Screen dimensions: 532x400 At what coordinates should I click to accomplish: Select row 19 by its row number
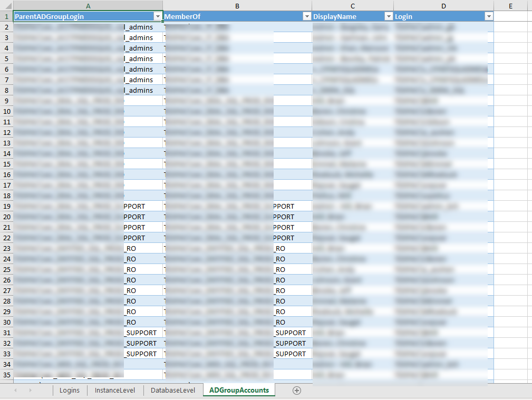coord(6,206)
